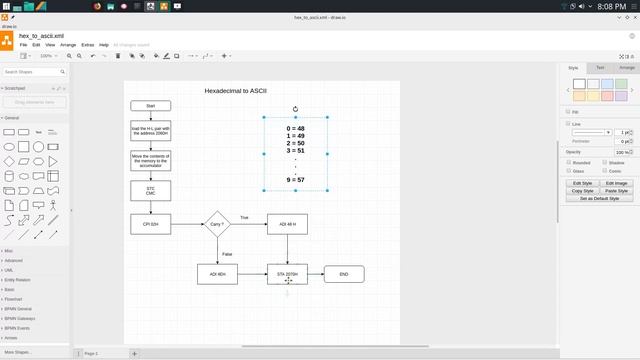The height and width of the screenshot is (360, 640).
Task: Select the curved S-line shape
Action: [9, 220]
